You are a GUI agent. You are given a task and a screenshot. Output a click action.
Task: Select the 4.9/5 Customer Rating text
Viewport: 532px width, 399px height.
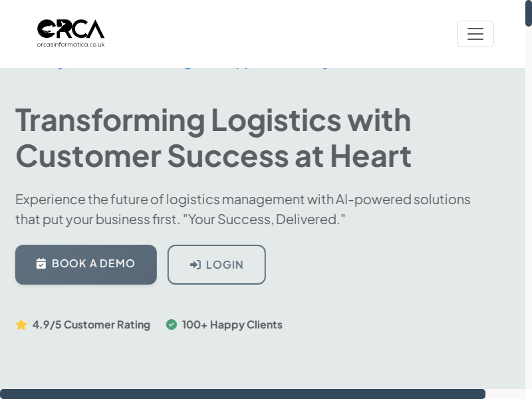(x=91, y=325)
